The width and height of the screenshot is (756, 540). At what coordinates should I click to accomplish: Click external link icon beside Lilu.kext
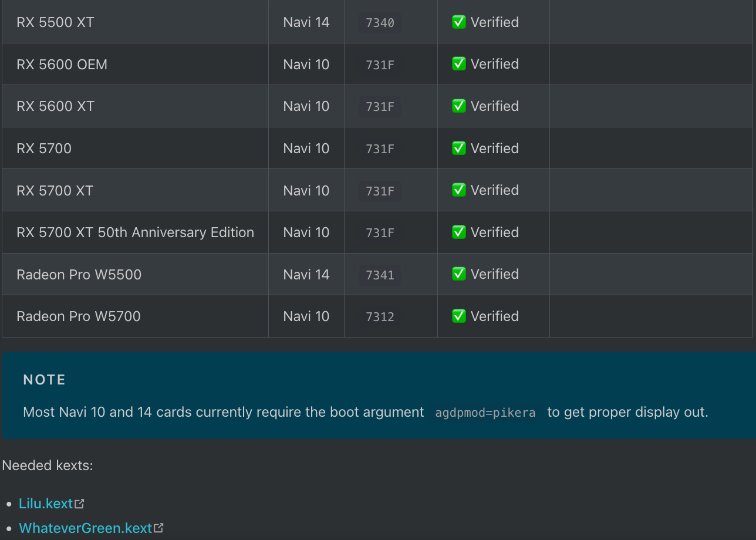[80, 504]
